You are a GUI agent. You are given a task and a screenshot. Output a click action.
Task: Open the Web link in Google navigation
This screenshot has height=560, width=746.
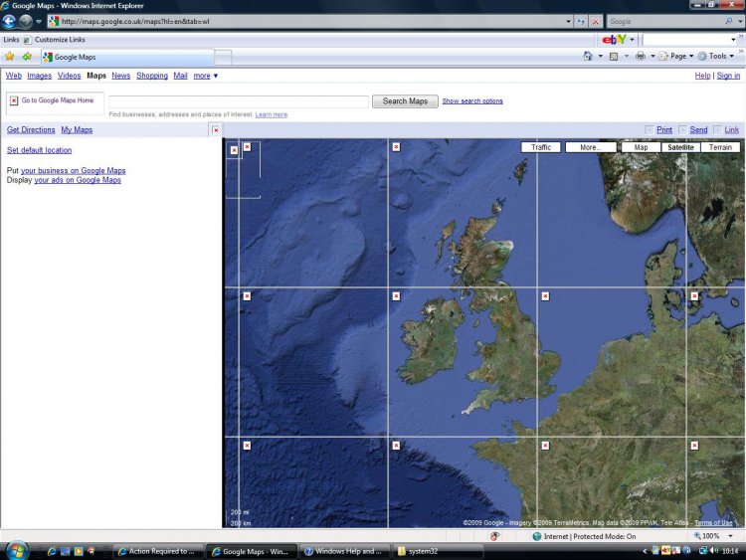click(13, 76)
